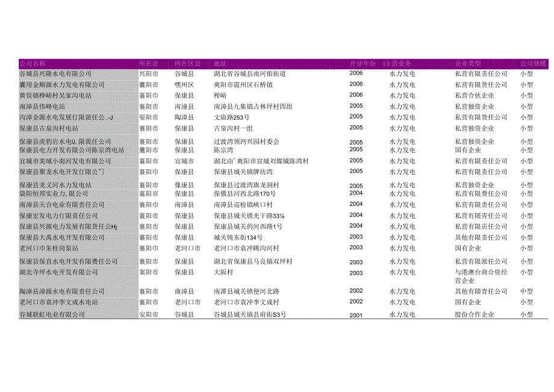Click city 安阳市 in the last row
The width and height of the screenshot is (554, 392).
point(148,314)
